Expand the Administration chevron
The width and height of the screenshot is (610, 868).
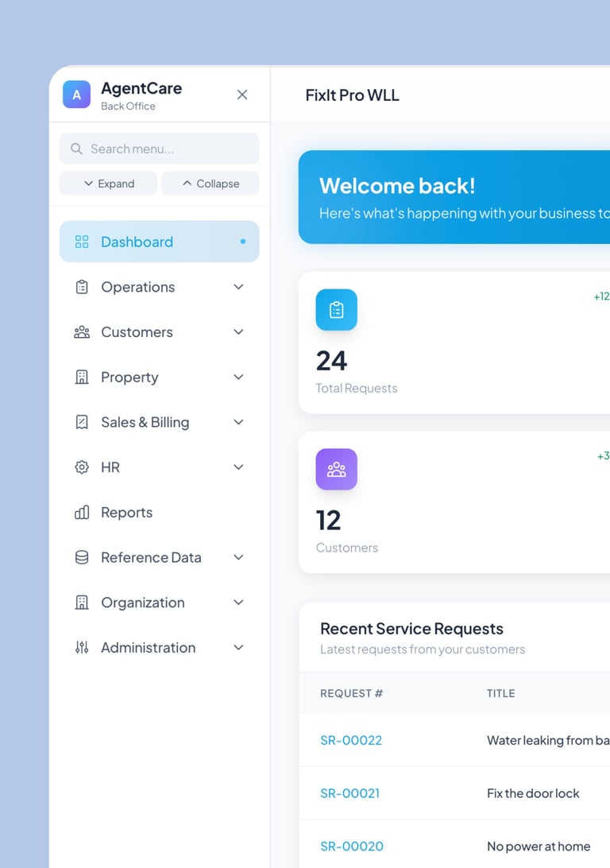pos(238,648)
